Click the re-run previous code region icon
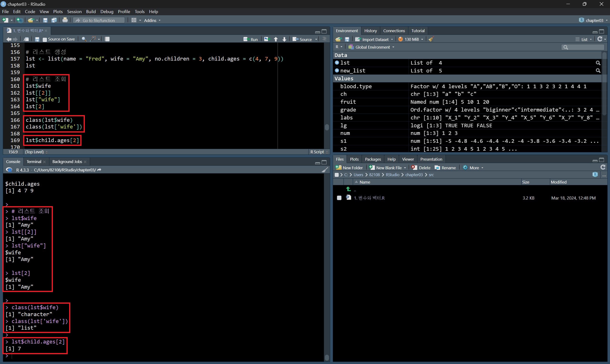610x364 pixels. pyautogui.click(x=267, y=39)
